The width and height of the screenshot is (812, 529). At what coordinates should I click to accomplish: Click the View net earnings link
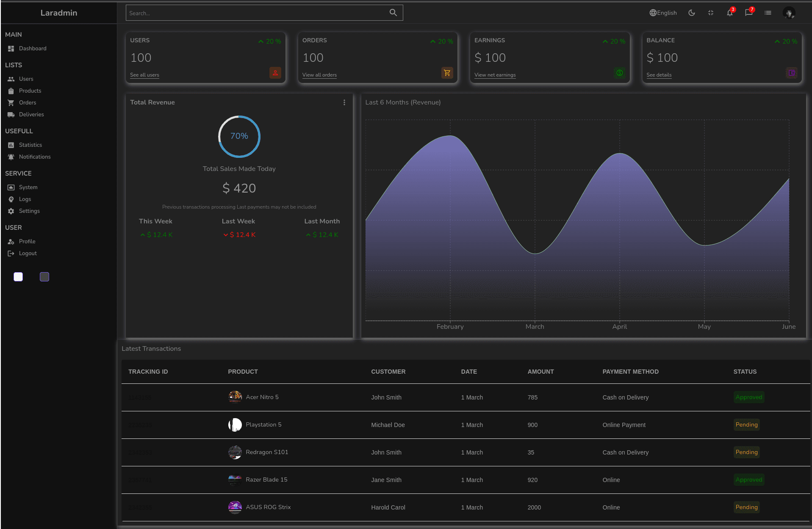pos(495,75)
